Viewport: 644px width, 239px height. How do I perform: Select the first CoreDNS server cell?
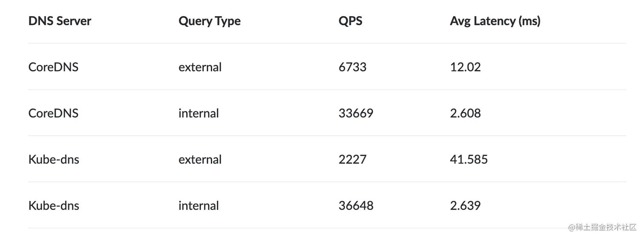(x=53, y=67)
